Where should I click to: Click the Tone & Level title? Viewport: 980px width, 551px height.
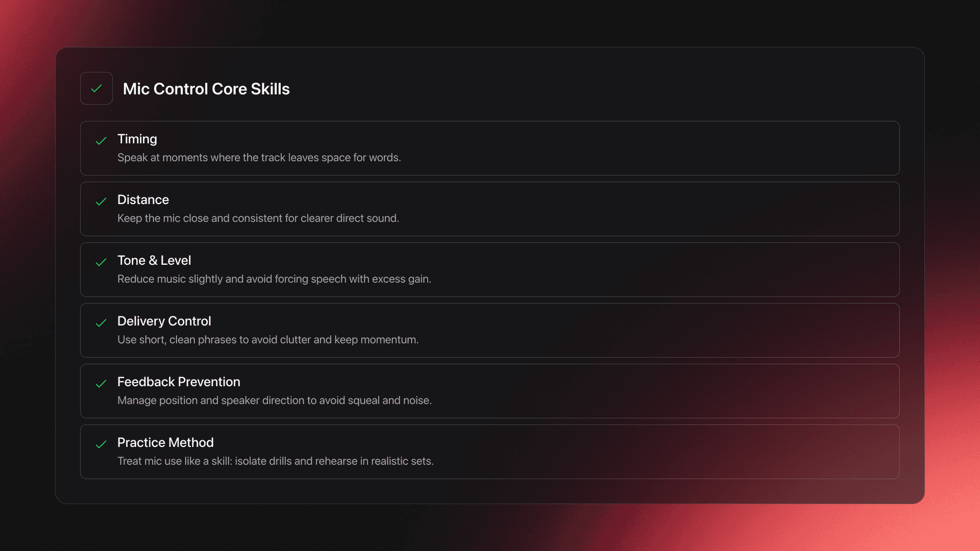coord(154,260)
